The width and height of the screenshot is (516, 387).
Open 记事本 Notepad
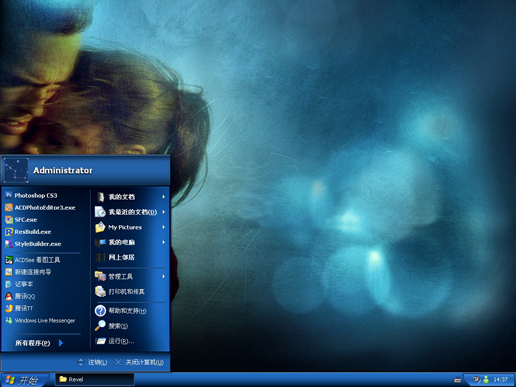click(19, 284)
